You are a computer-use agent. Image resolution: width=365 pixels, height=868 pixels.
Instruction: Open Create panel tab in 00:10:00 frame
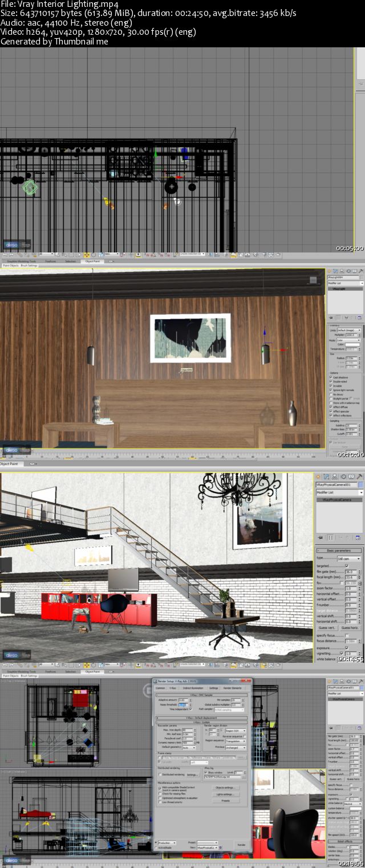pyautogui.click(x=329, y=271)
